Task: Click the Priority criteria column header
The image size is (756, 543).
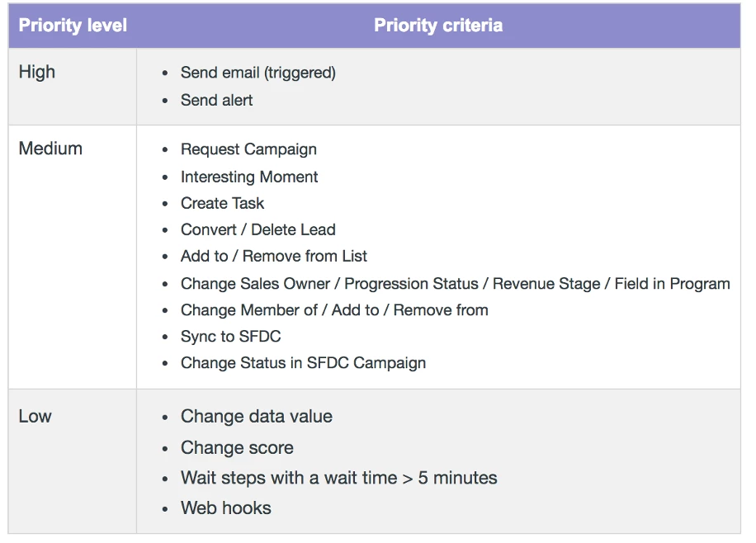Action: (x=438, y=26)
